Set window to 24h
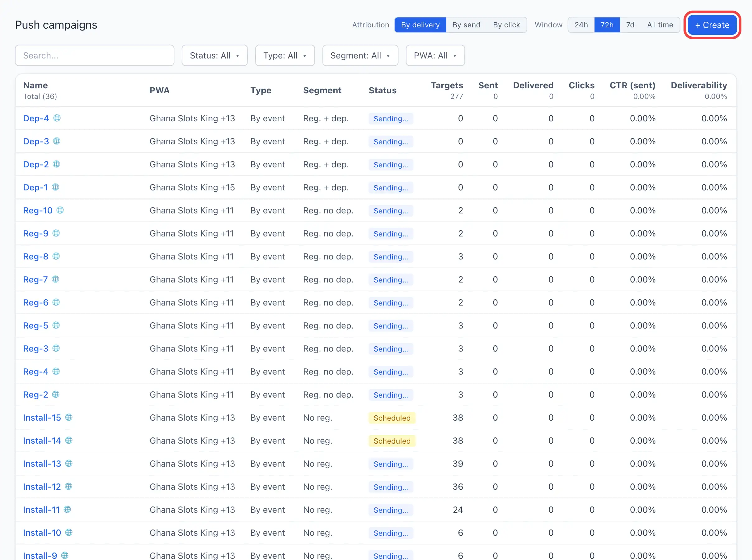The width and height of the screenshot is (752, 560). pyautogui.click(x=581, y=25)
